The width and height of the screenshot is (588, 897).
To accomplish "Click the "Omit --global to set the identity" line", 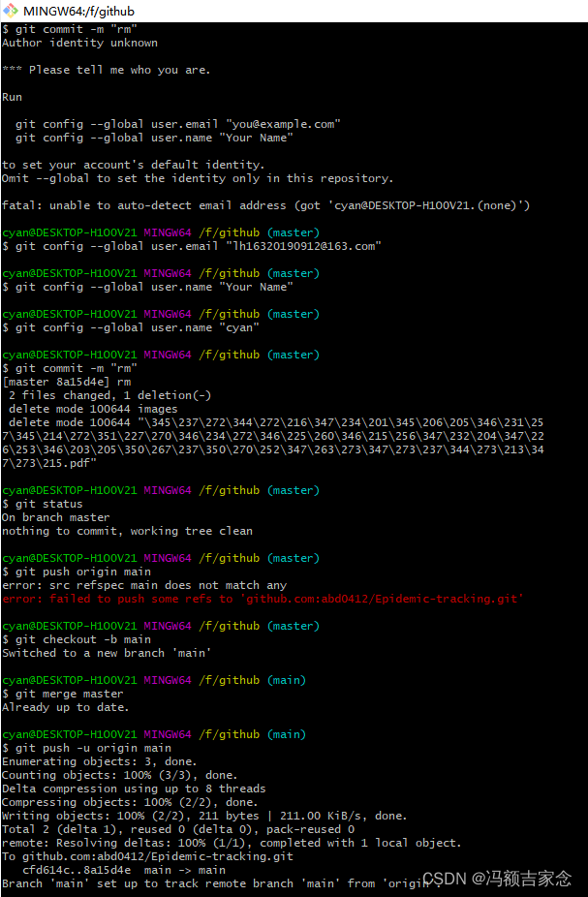I will [198, 178].
